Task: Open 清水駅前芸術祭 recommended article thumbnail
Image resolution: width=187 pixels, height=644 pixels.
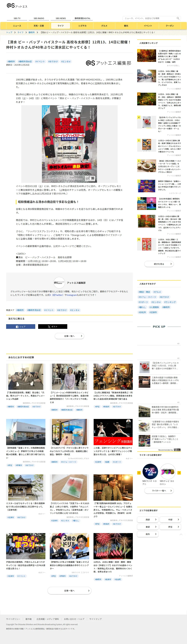Action: 26,376
